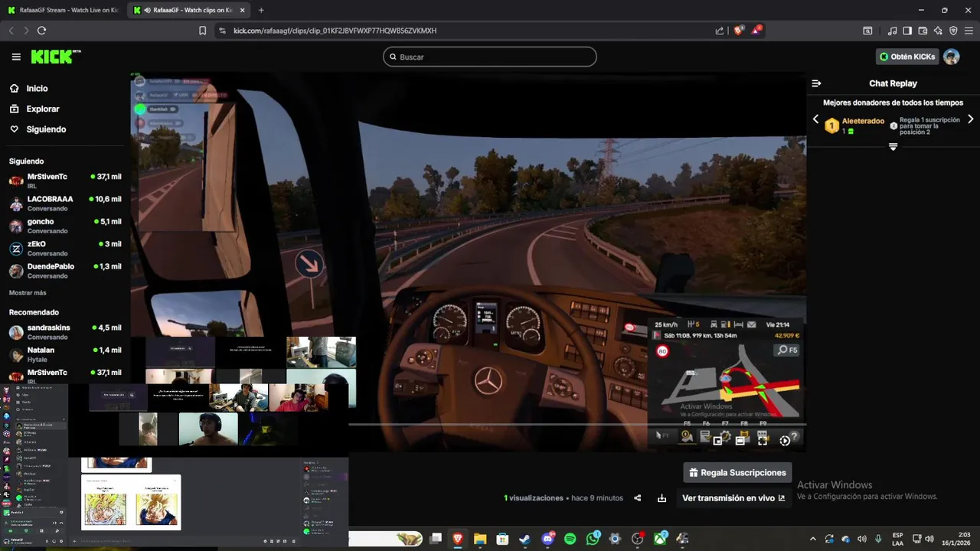Reload the page
Image resolution: width=980 pixels, height=551 pixels.
(x=41, y=31)
